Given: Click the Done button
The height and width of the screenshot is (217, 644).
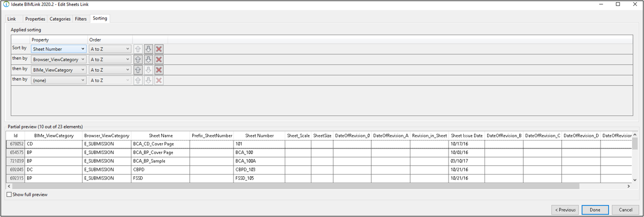Looking at the screenshot, I should tap(595, 209).
